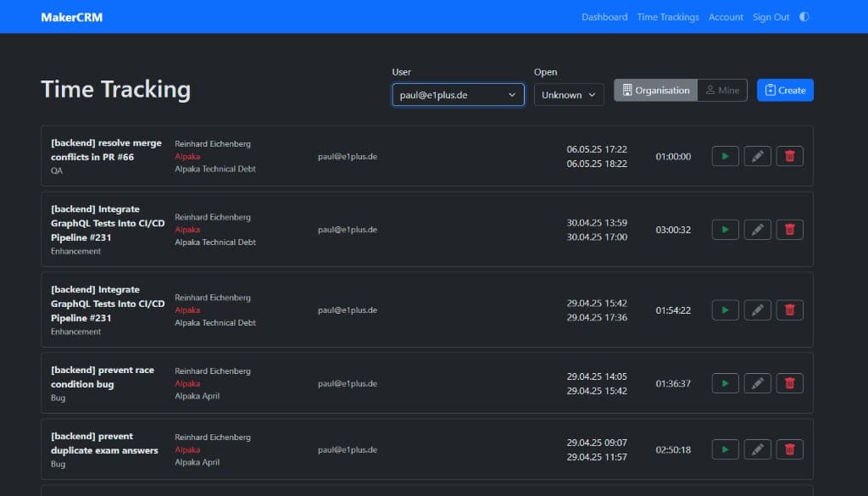The image size is (868, 496).
Task: Delete the prevent duplicate exam answers entry
Action: (789, 449)
